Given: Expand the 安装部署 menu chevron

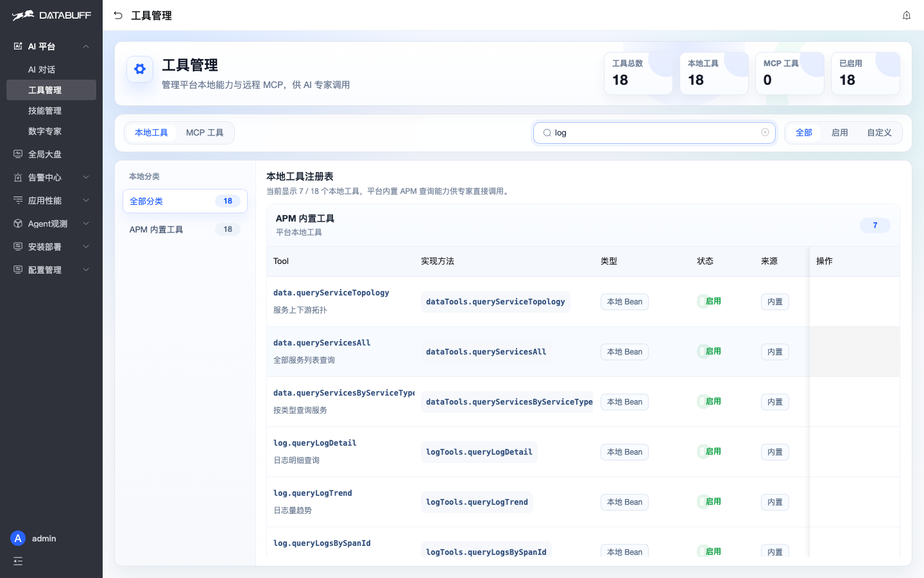Looking at the screenshot, I should tap(86, 247).
